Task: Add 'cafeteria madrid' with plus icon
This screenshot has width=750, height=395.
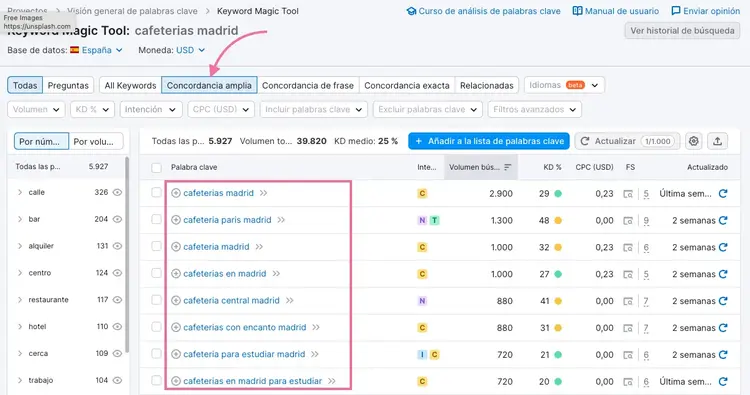Action: [176, 247]
